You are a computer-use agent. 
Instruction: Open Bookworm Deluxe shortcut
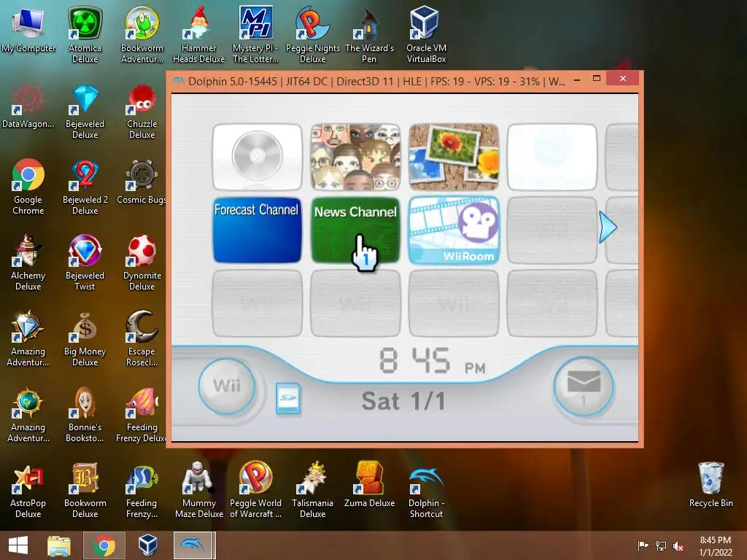[x=85, y=490]
